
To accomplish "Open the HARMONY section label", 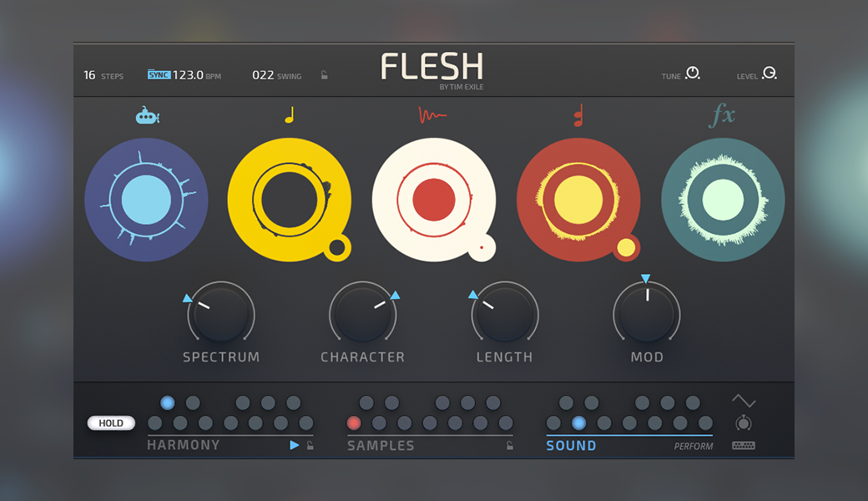I will pos(184,445).
